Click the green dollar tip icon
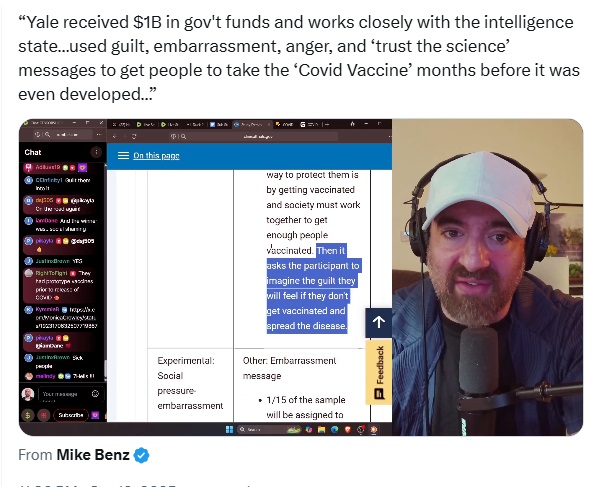Viewport: 600px width, 487px height. pos(28,415)
